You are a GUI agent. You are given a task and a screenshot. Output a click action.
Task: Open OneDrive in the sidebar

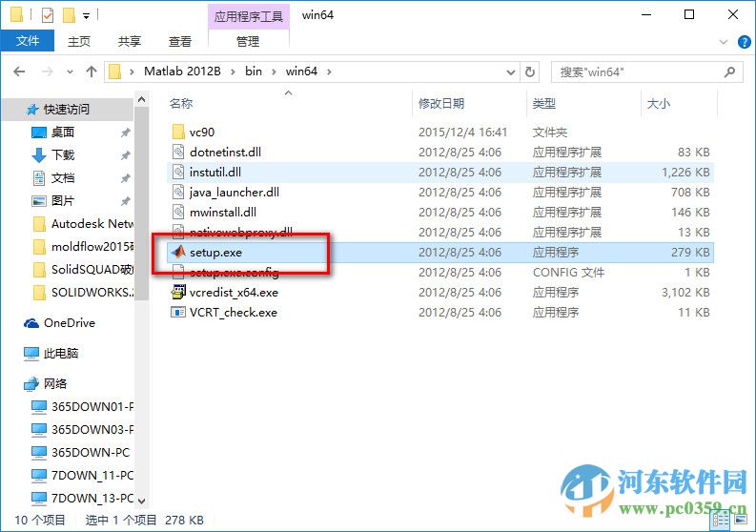pos(69,322)
